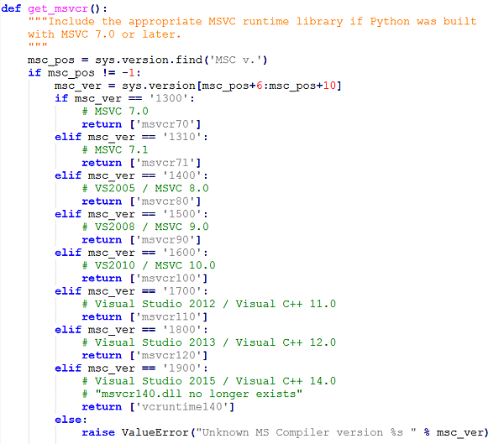504x444 pixels.
Task: Click the comment '# MSVC 7.1'
Action: click(x=115, y=149)
